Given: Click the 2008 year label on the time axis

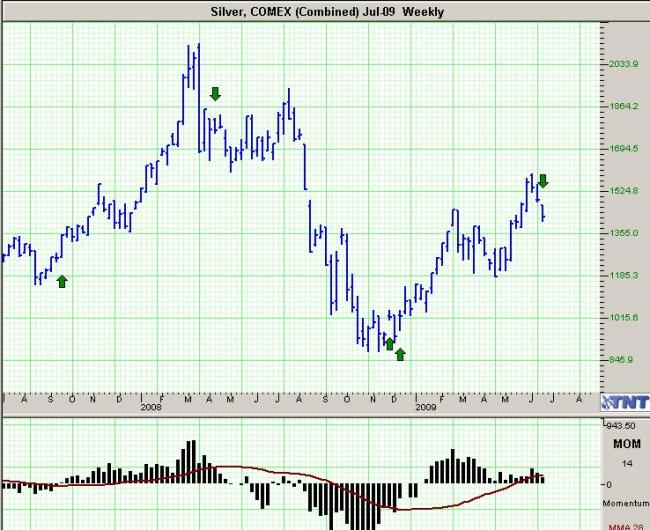Looking at the screenshot, I should tap(151, 407).
